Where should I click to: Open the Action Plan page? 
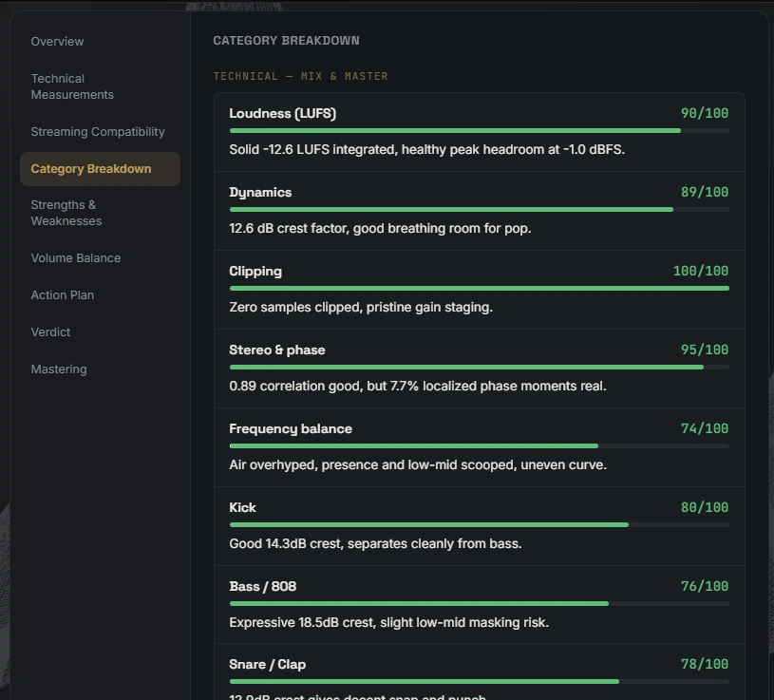[x=62, y=295]
